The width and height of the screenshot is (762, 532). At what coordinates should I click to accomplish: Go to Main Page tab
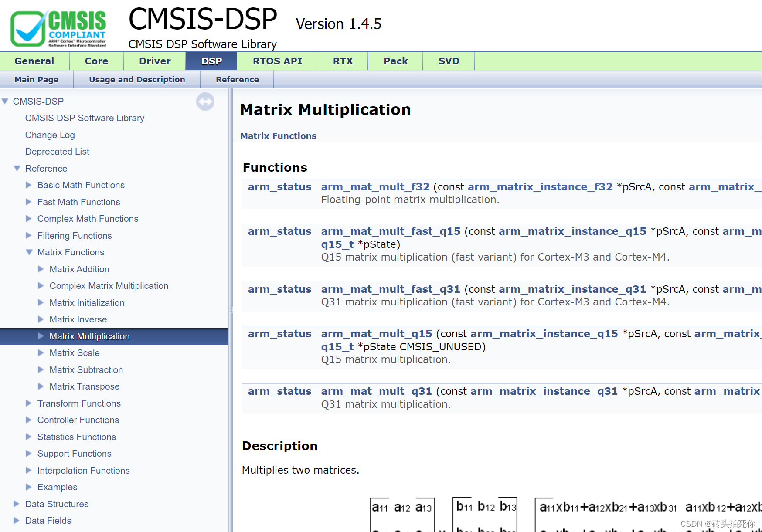point(37,79)
